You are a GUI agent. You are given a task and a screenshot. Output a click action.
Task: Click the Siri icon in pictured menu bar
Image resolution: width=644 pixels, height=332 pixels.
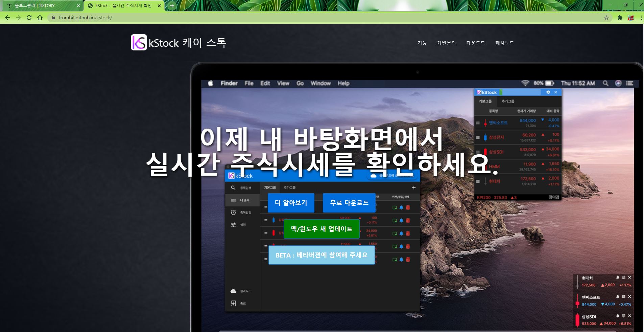click(x=618, y=83)
